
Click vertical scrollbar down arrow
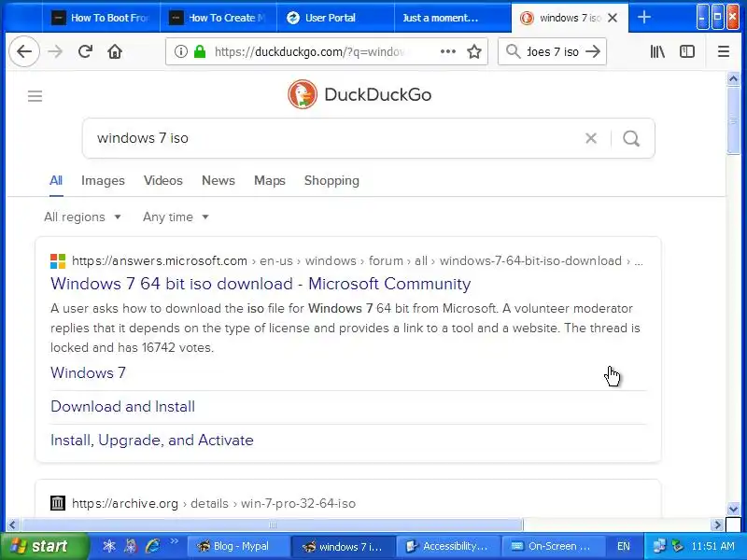click(734, 509)
